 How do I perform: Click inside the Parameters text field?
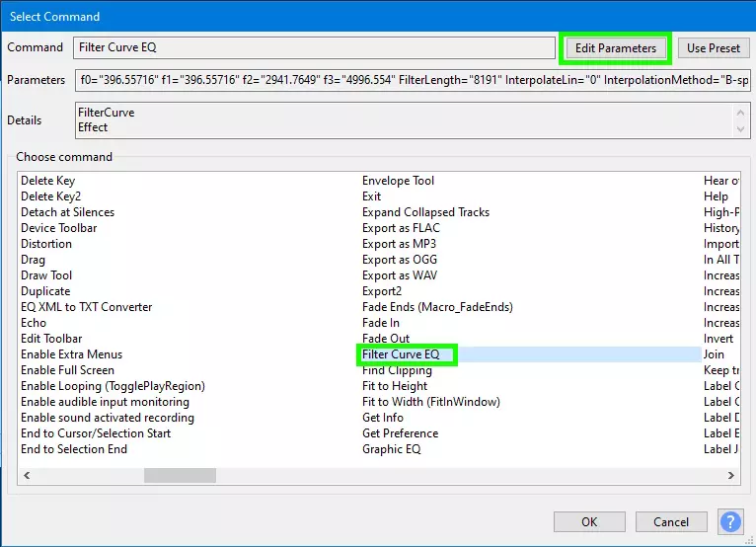coord(413,80)
